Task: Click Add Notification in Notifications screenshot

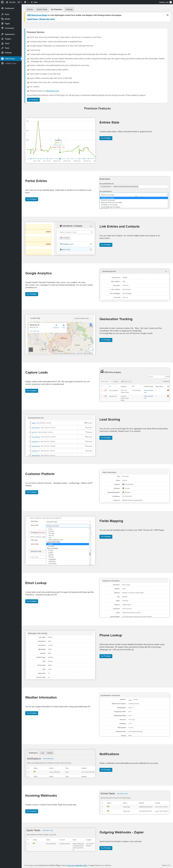Action: (x=48, y=759)
